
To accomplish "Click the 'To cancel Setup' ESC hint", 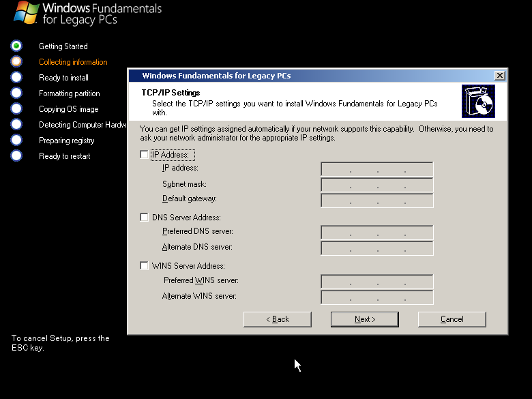I will click(61, 342).
